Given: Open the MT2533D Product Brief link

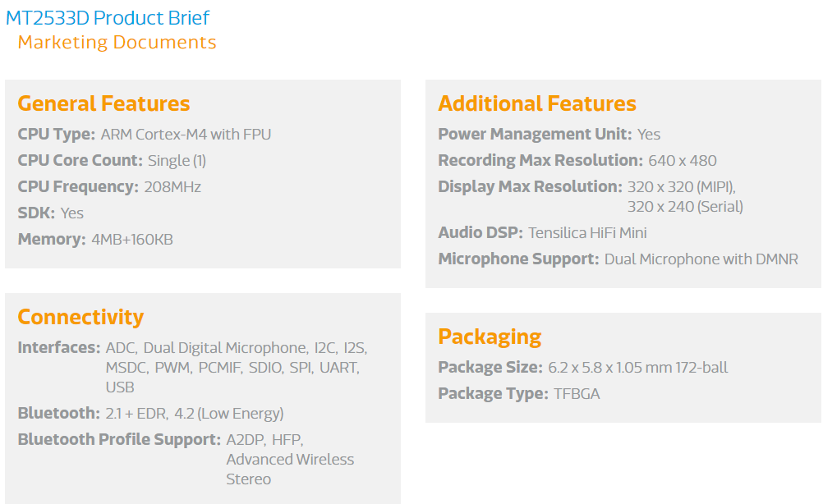Looking at the screenshot, I should 107,18.
